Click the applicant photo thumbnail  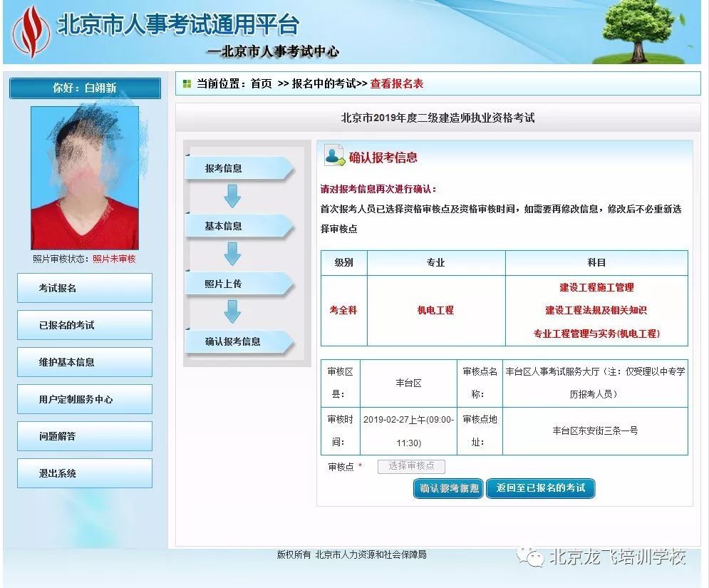[x=85, y=177]
